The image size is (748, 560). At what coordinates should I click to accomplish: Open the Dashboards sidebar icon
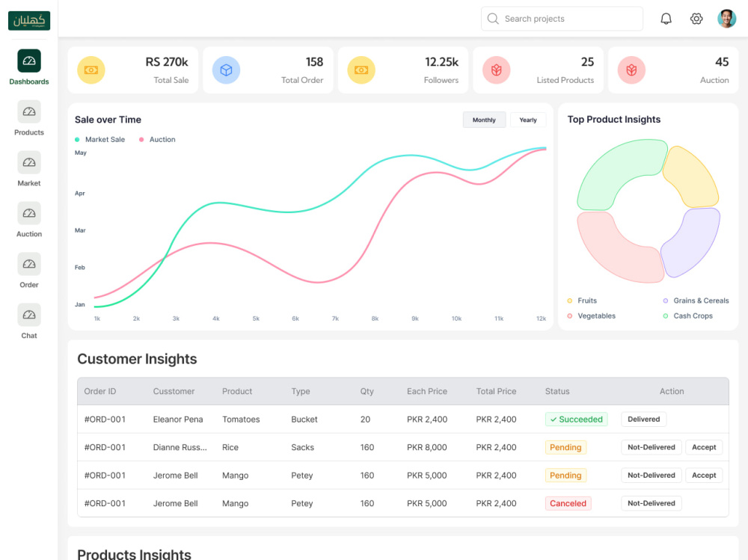(x=29, y=61)
